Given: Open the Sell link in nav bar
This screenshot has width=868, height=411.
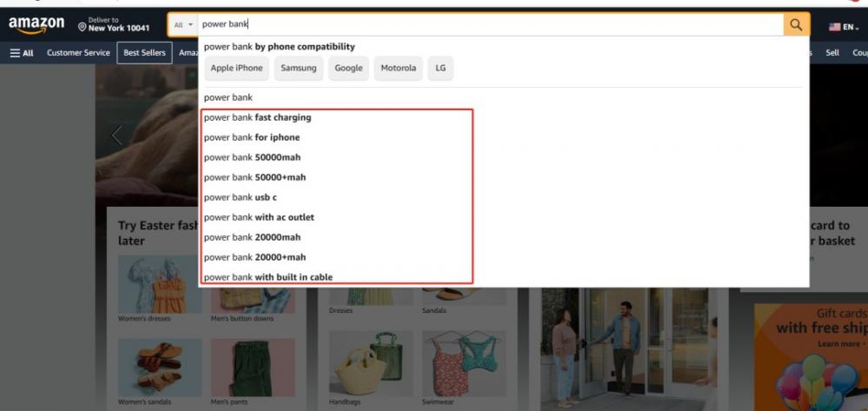Looking at the screenshot, I should (x=832, y=53).
